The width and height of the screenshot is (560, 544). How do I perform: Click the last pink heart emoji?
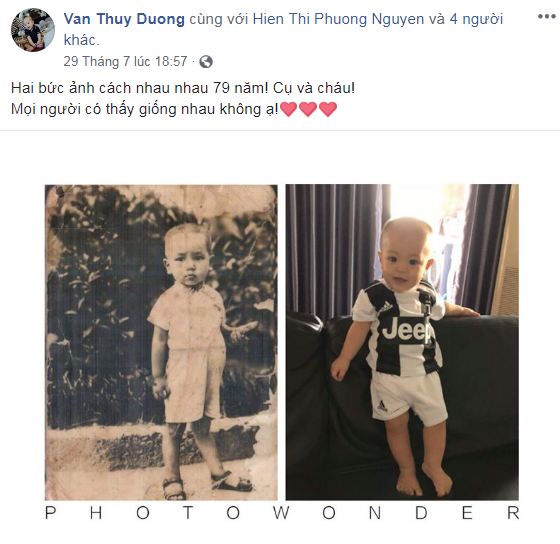pos(328,109)
